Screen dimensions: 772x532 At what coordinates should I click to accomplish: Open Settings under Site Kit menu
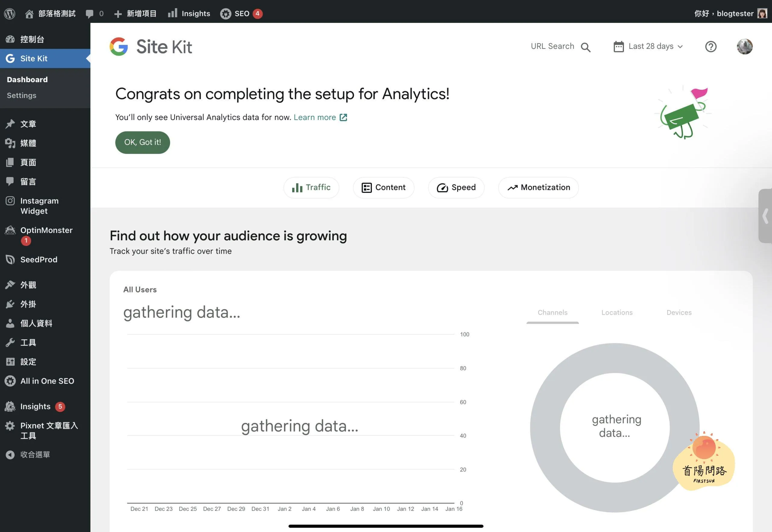21,95
